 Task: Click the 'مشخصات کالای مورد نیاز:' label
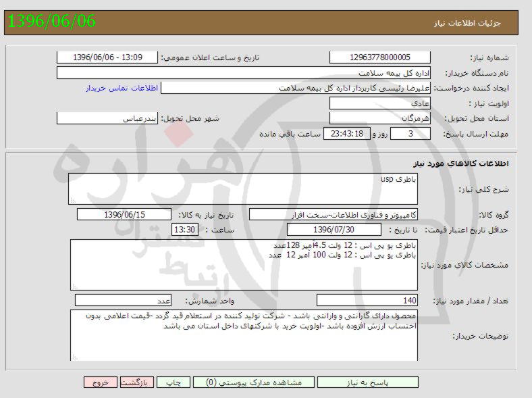(x=464, y=265)
